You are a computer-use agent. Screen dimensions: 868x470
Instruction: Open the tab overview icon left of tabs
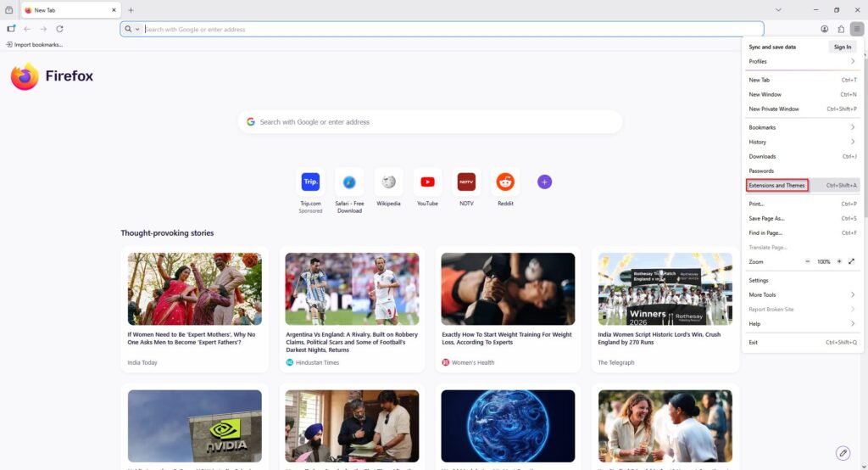point(8,10)
